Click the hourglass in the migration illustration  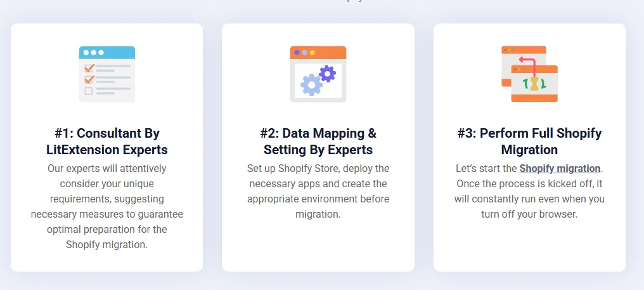(534, 84)
